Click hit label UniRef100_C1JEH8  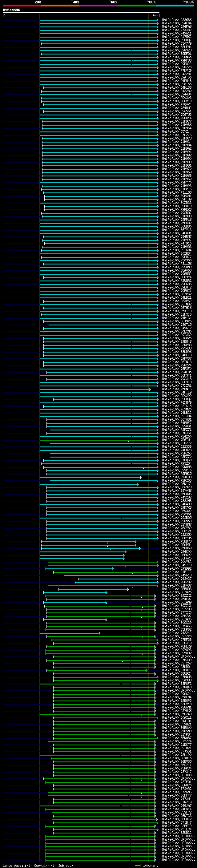pos(177,477)
